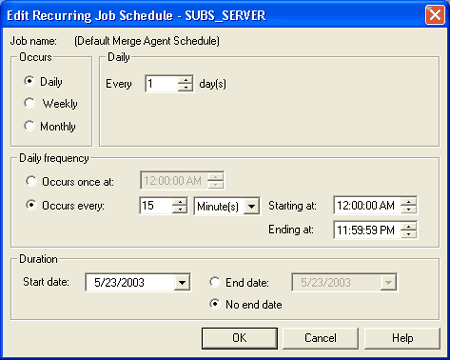Decrease the Every day(s) value with the down arrow
Image resolution: width=450 pixels, height=360 pixels.
pos(185,87)
